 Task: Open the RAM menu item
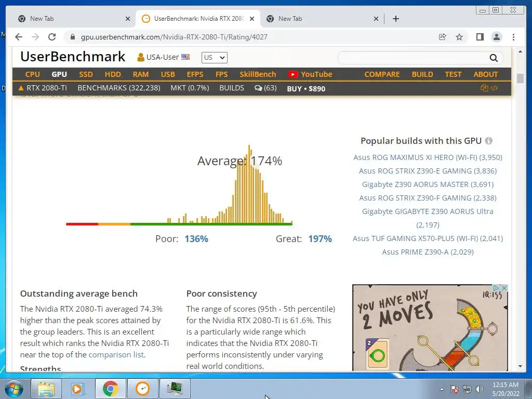click(141, 74)
